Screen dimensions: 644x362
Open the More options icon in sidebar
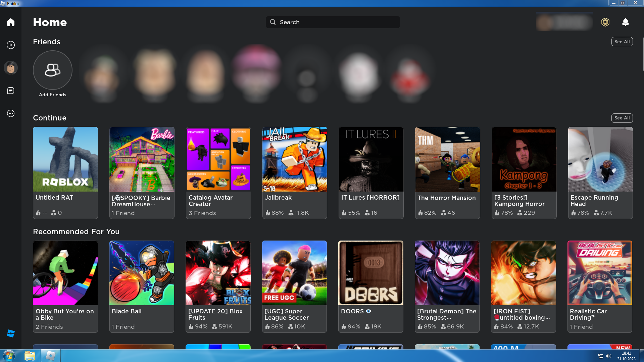[x=11, y=113]
